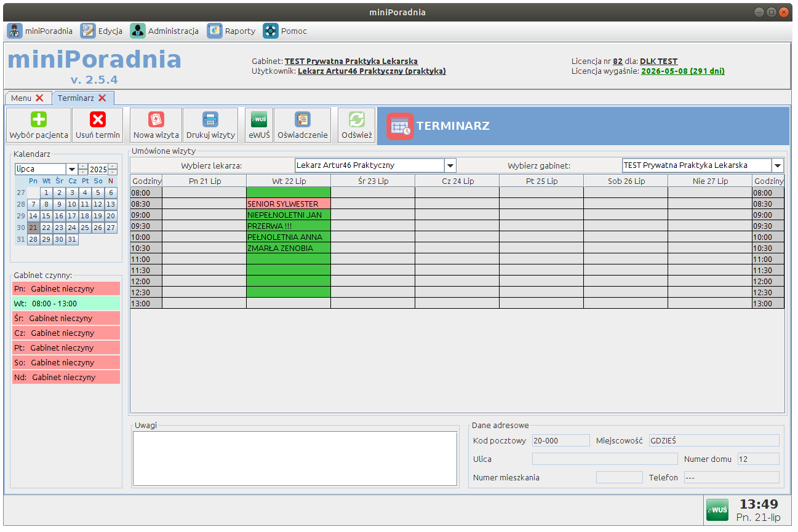This screenshot has height=532, width=798.
Task: Click the Usuń termin red X icon
Action: click(98, 119)
